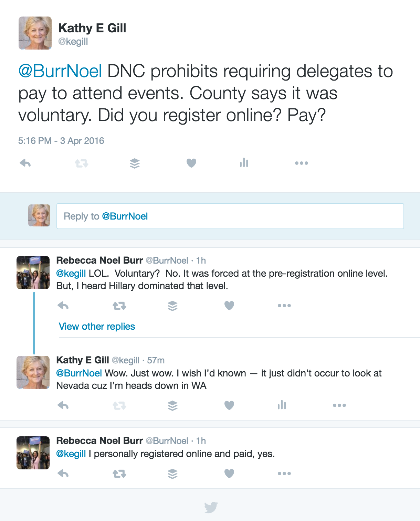The height and width of the screenshot is (521, 420).
Task: Open more options on "Wow. Just wow" tweet
Action: [339, 405]
